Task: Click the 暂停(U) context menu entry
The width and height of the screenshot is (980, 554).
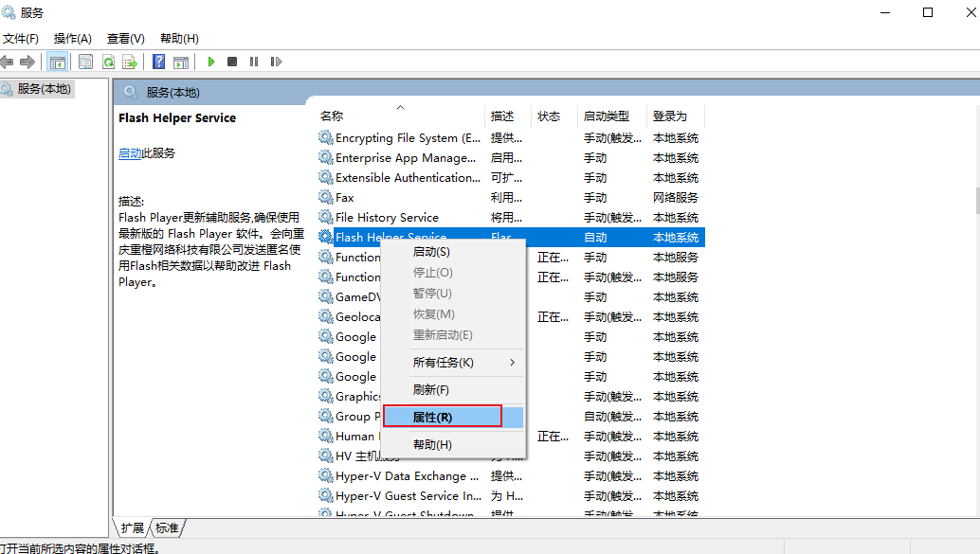Action: [453, 293]
